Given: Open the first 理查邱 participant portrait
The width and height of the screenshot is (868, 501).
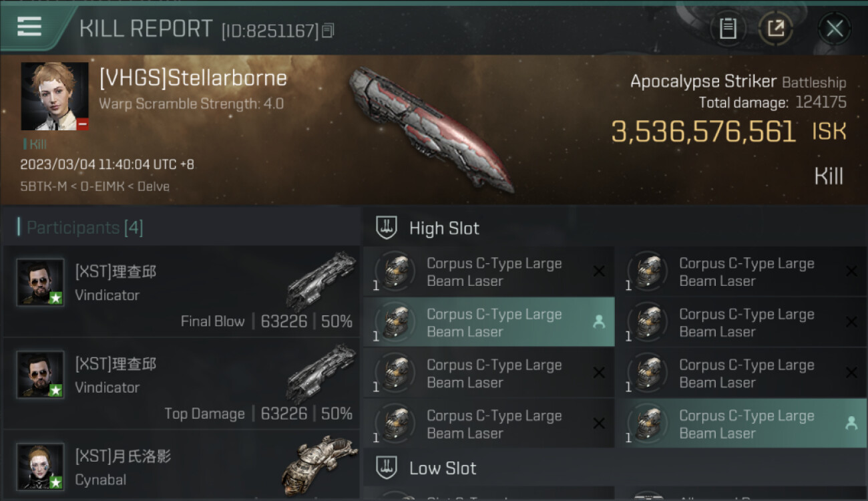Looking at the screenshot, I should [x=40, y=283].
